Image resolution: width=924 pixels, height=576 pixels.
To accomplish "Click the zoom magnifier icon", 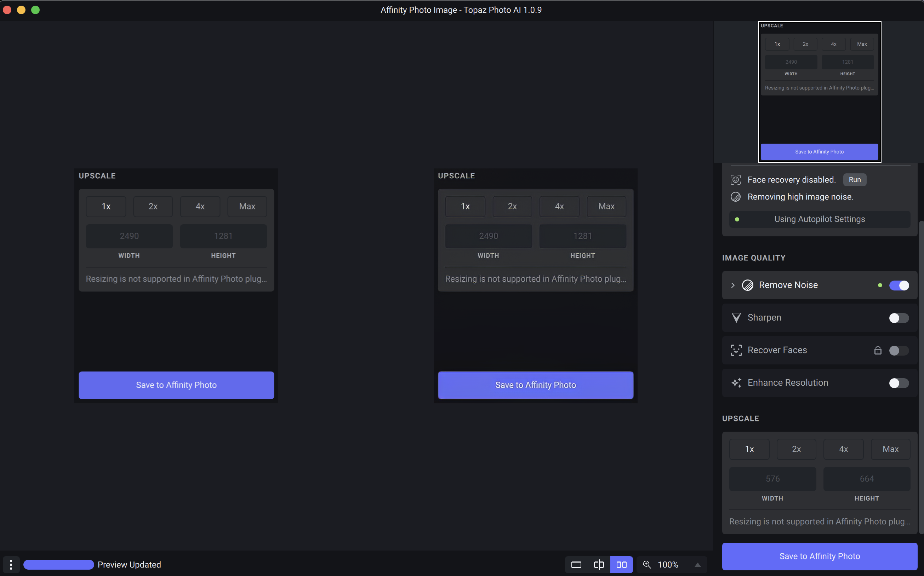I will pyautogui.click(x=647, y=564).
